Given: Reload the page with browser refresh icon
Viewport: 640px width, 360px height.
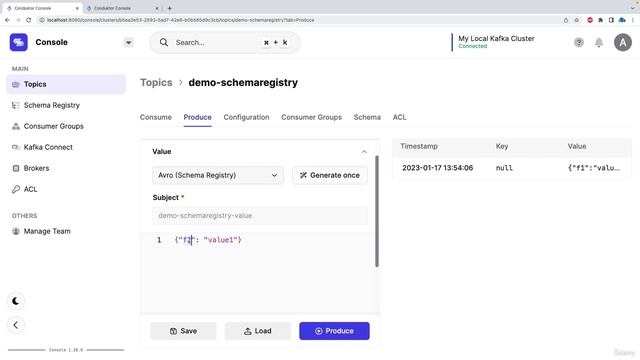Looking at the screenshot, I should [x=29, y=20].
